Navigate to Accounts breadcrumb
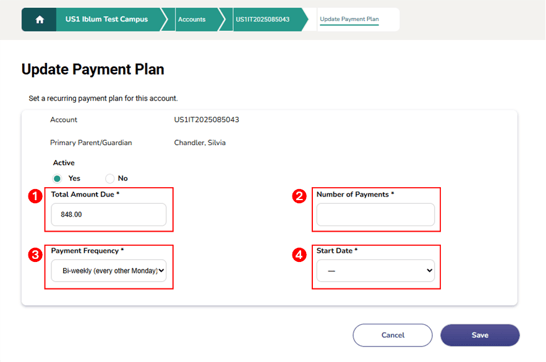The image size is (546, 362). point(192,19)
